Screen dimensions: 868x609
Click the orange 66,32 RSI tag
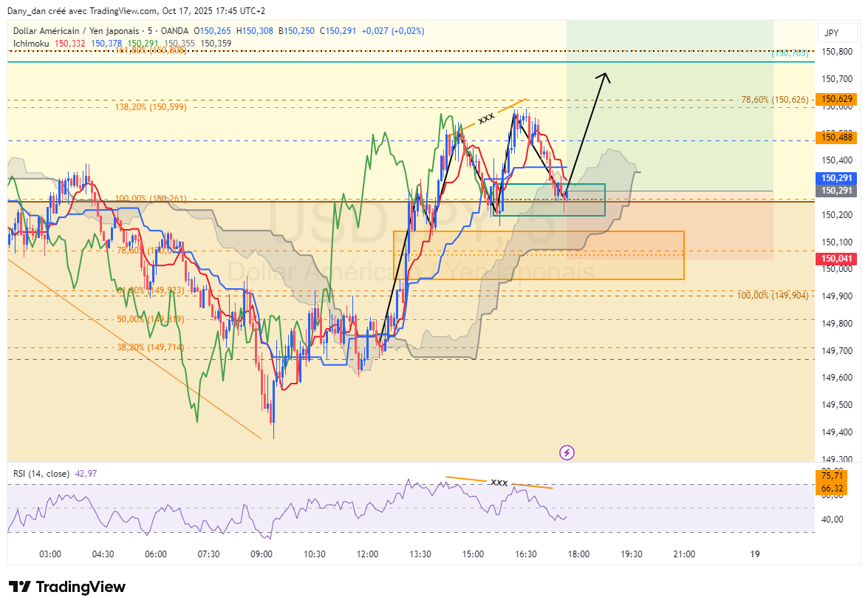[832, 489]
